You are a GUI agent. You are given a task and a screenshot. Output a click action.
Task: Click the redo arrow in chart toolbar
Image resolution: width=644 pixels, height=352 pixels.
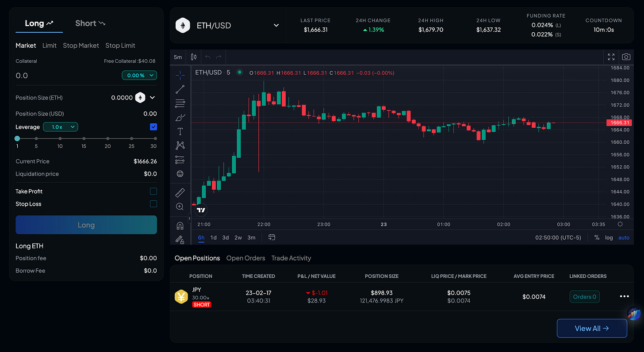coord(218,57)
